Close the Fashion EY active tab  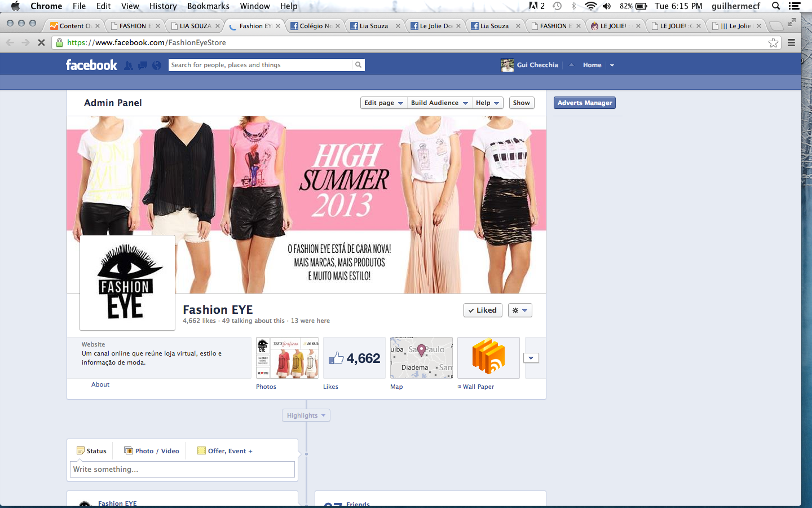[278, 26]
